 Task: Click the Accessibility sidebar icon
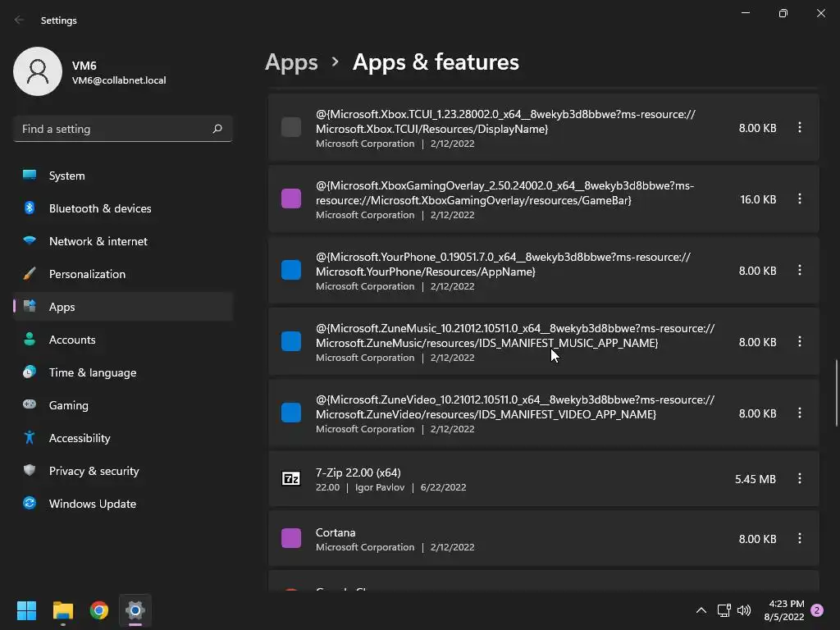tap(30, 438)
